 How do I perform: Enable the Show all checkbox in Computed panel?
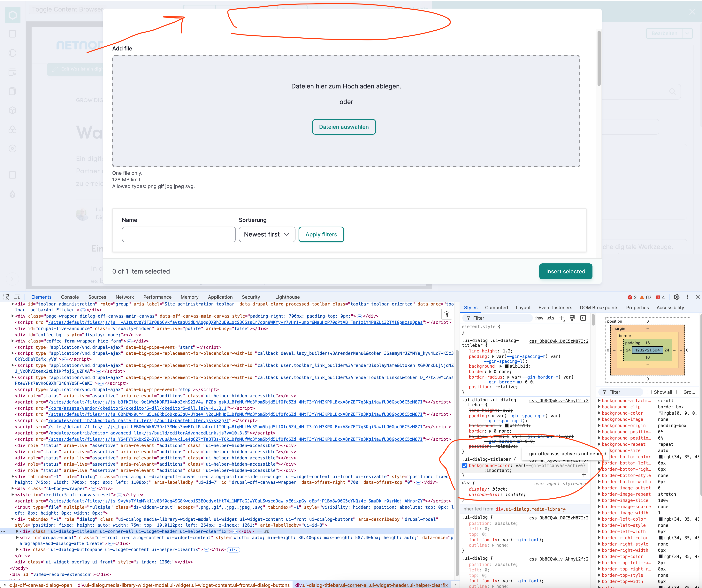tap(649, 392)
